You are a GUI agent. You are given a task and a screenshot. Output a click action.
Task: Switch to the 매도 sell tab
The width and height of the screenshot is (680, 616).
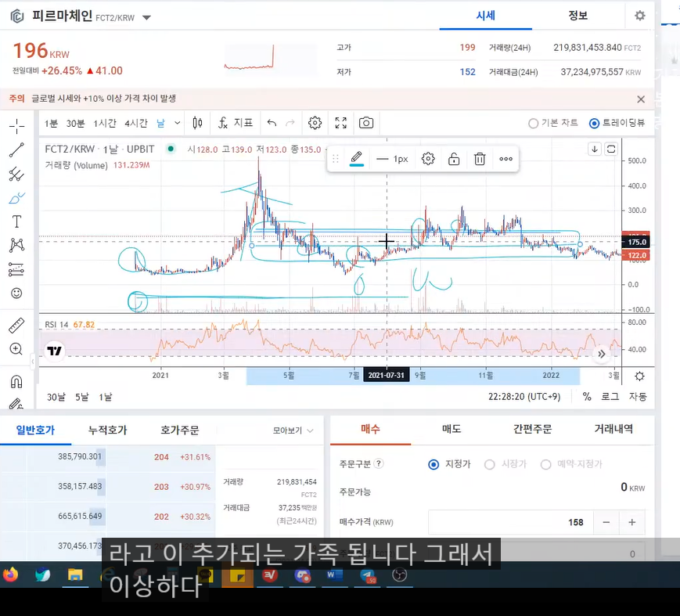(x=452, y=429)
